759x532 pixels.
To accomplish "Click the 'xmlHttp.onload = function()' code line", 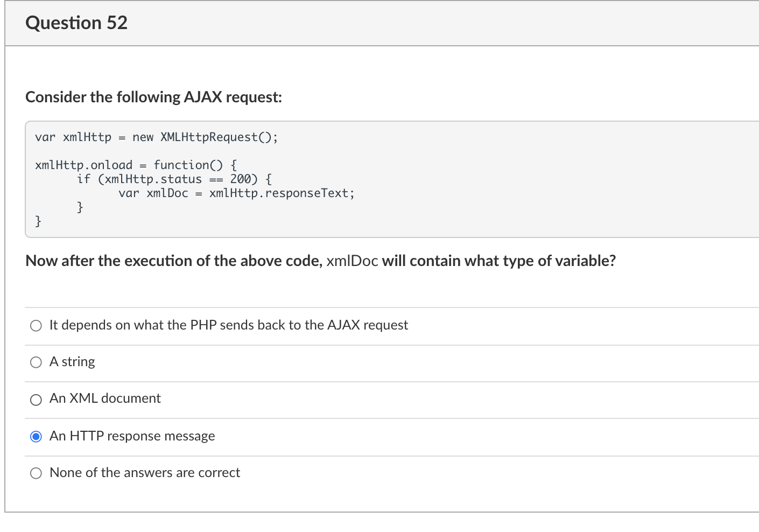I will 136,165.
